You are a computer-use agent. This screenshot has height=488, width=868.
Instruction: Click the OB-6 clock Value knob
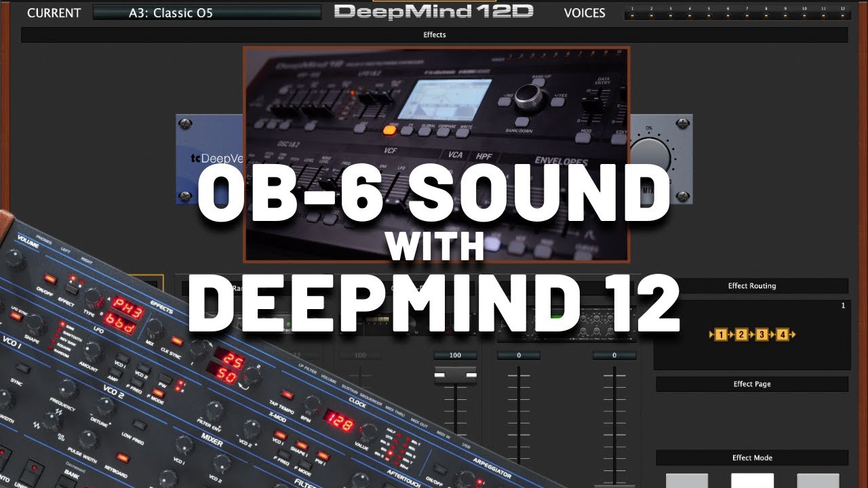click(x=368, y=431)
